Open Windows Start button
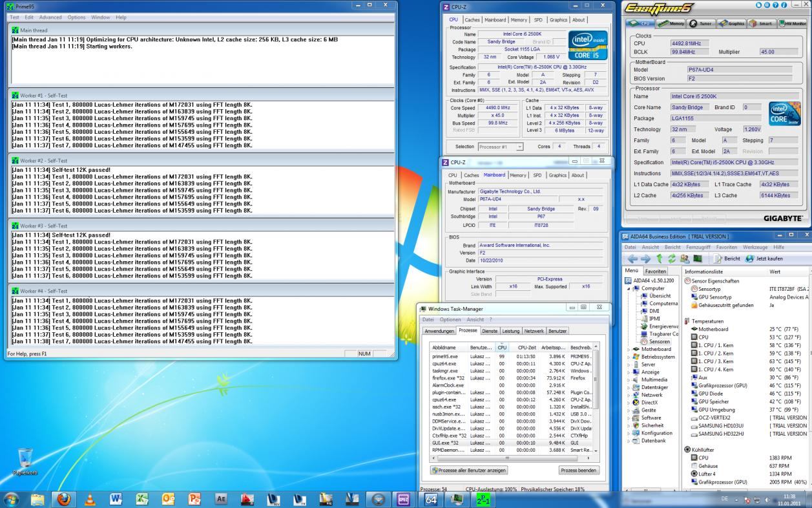The width and height of the screenshot is (812, 508). [12, 498]
